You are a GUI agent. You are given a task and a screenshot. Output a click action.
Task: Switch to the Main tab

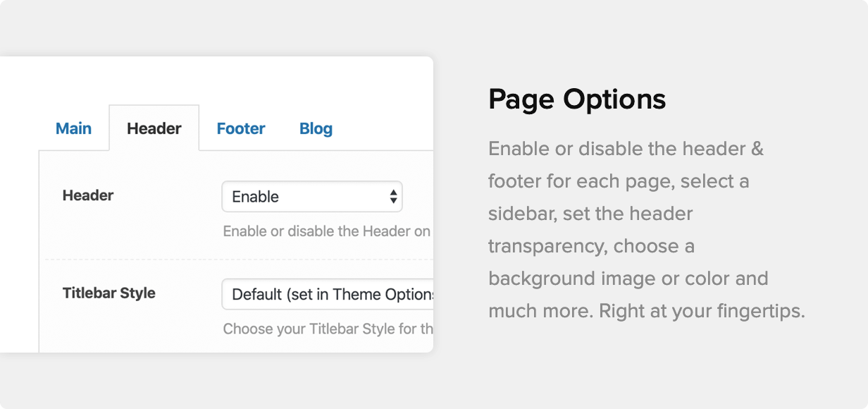coord(73,128)
